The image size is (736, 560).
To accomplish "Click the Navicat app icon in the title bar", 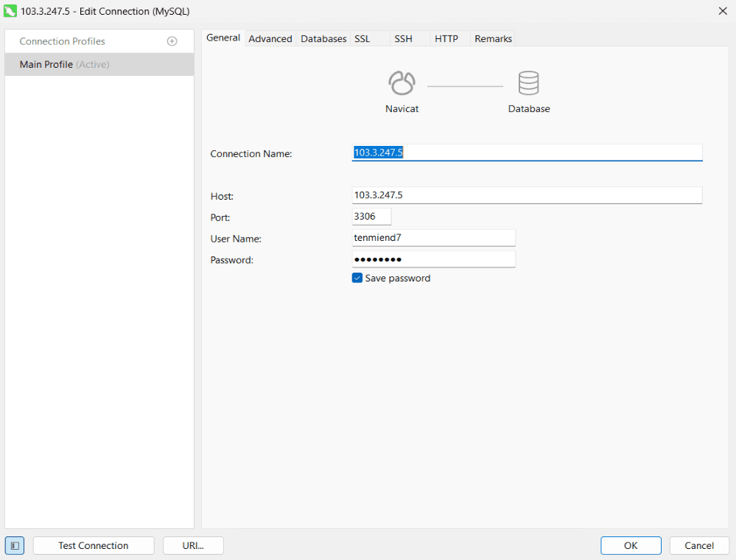I will point(10,11).
